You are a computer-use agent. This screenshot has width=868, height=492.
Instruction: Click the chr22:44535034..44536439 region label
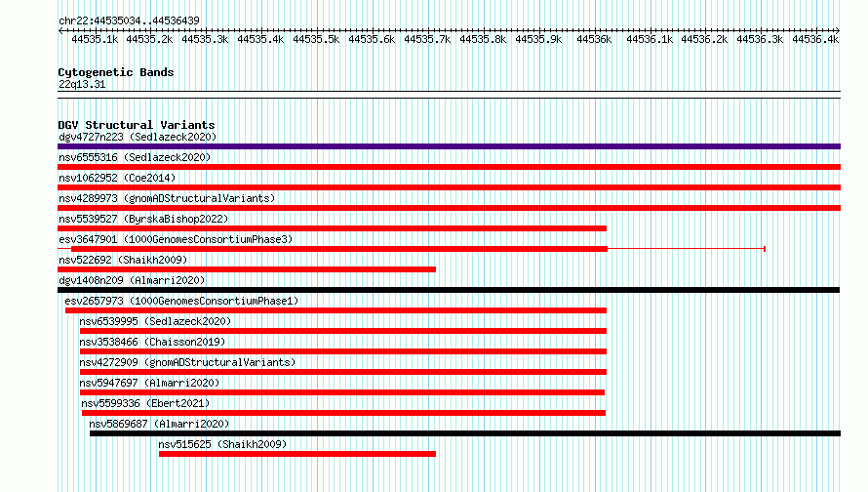(x=129, y=20)
